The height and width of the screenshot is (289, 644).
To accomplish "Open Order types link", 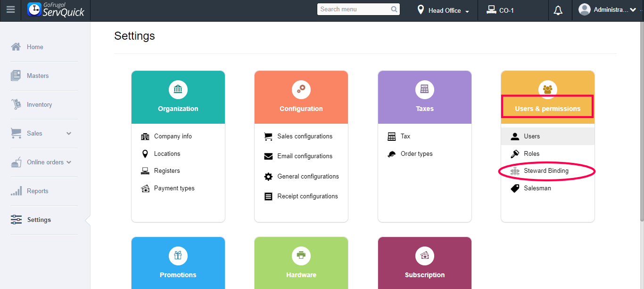I will 417,154.
